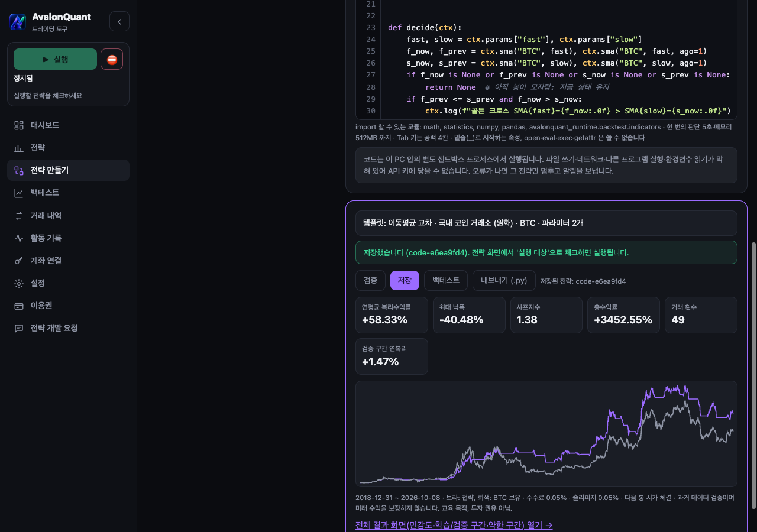
Task: Open the 거래 내역 page
Action: point(68,216)
